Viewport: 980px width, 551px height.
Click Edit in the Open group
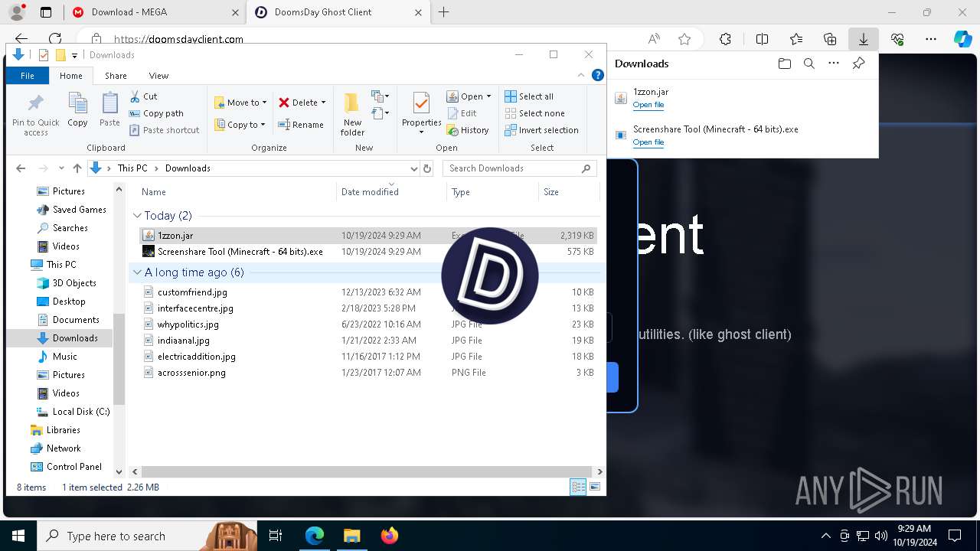pos(462,113)
